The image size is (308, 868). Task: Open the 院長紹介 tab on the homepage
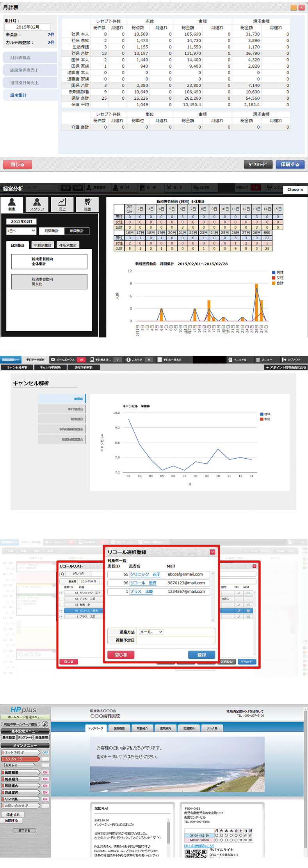pos(142,728)
